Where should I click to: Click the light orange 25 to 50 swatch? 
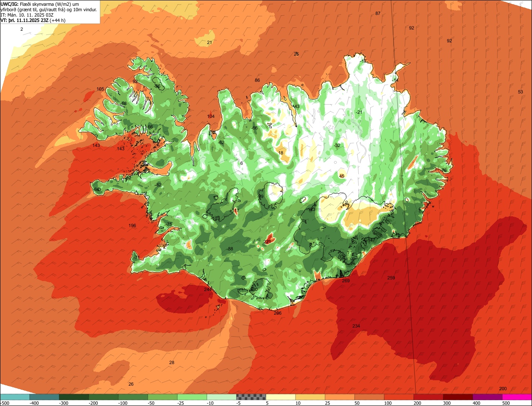tap(340, 397)
